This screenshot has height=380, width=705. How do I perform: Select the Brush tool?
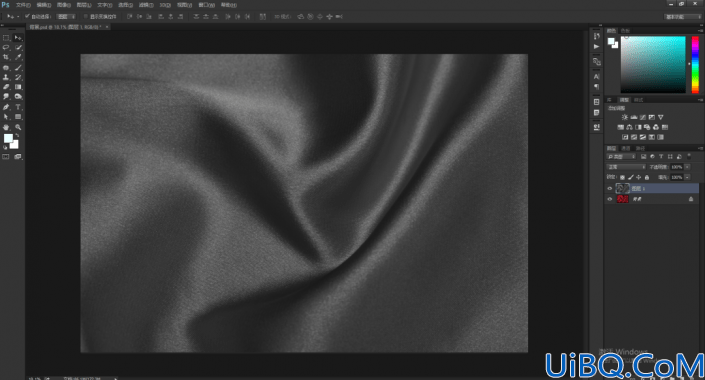tap(18, 67)
